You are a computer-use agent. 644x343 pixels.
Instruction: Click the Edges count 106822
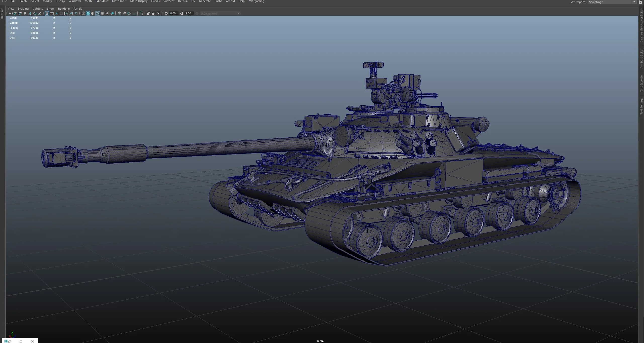click(x=34, y=23)
